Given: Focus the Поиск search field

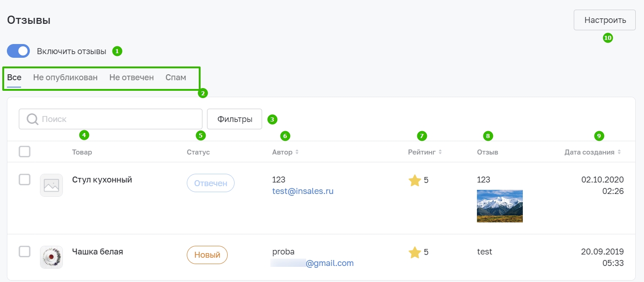Looking at the screenshot, I should click(x=111, y=119).
